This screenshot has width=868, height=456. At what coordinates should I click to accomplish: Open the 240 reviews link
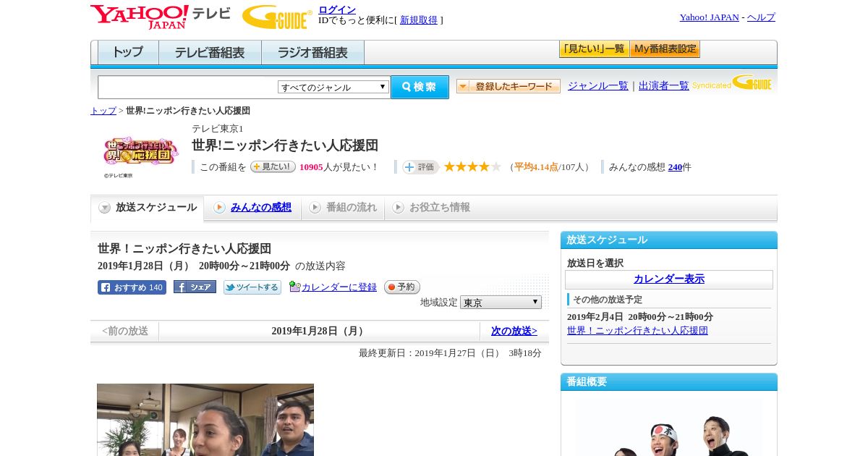(675, 167)
